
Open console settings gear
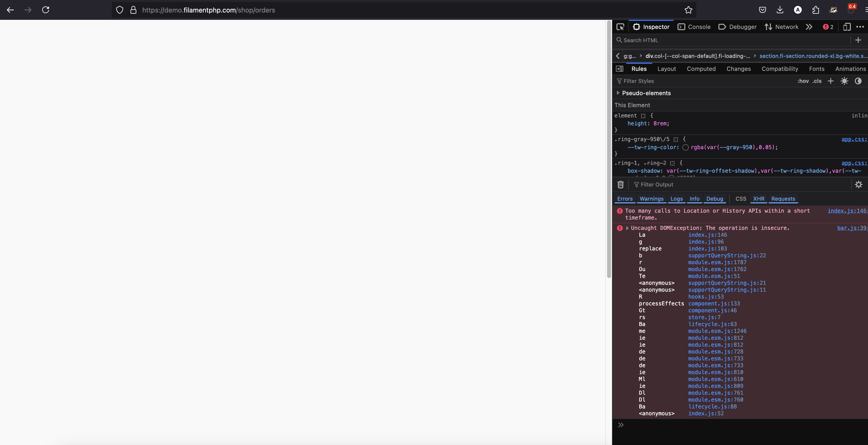(x=859, y=184)
